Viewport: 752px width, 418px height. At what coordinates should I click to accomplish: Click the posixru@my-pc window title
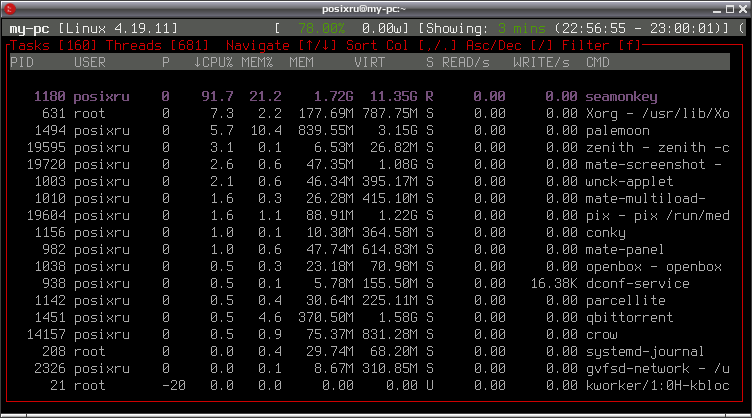(364, 9)
